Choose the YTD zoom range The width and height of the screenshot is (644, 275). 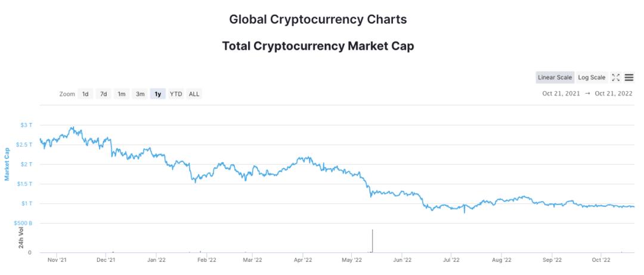coord(176,94)
